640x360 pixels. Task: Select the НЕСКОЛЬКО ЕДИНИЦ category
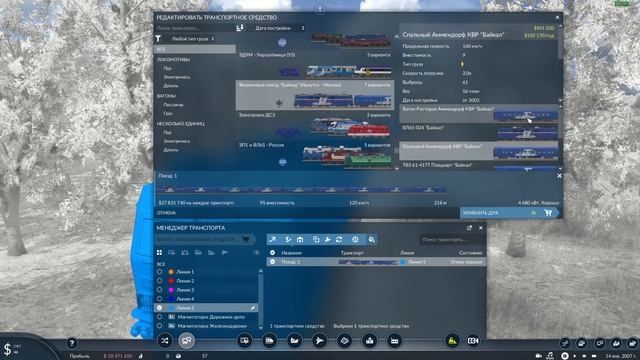181,123
